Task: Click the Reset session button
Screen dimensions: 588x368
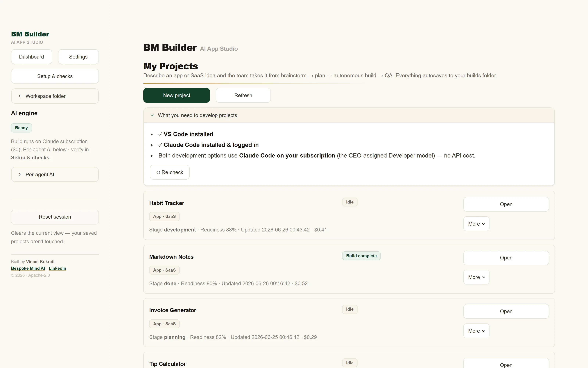Action: 55,217
